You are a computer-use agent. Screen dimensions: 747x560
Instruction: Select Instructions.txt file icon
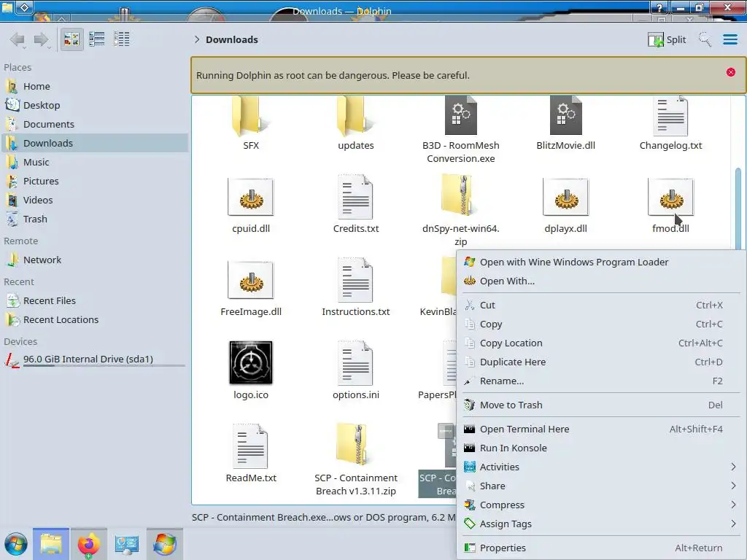(355, 280)
